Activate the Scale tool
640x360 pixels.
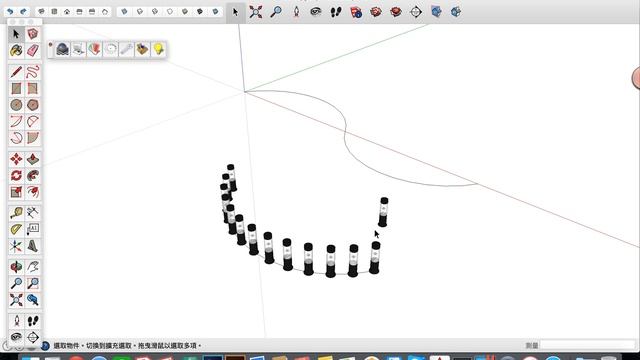[16, 192]
